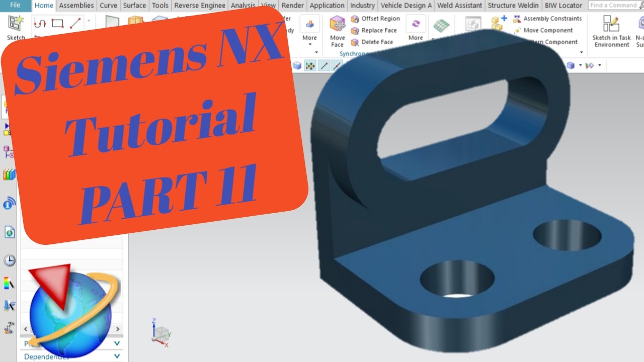Open the feature More gallery icon
Screen dimensions: 644x362
pyautogui.click(x=309, y=24)
